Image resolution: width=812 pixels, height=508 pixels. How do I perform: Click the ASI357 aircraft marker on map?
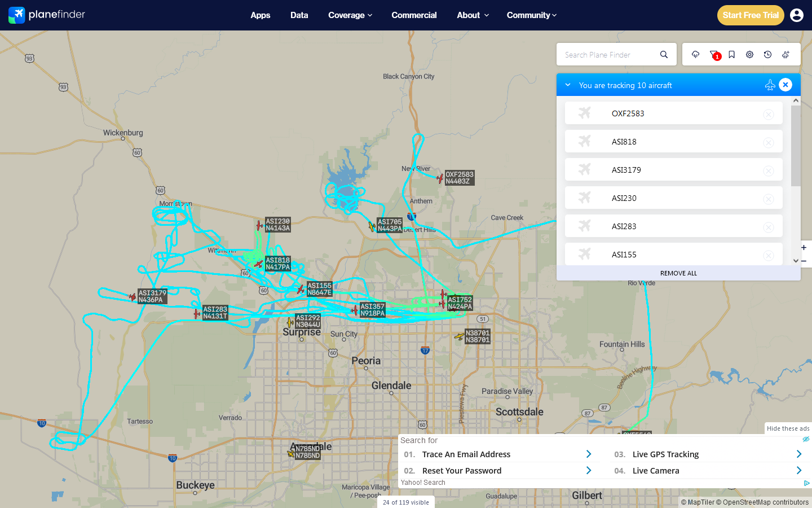coord(355,310)
